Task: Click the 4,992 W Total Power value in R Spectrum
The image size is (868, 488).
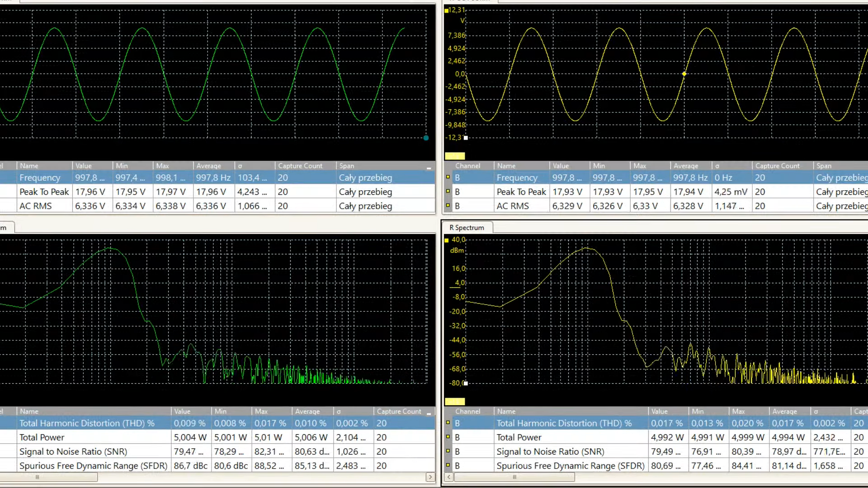Action: coord(667,437)
